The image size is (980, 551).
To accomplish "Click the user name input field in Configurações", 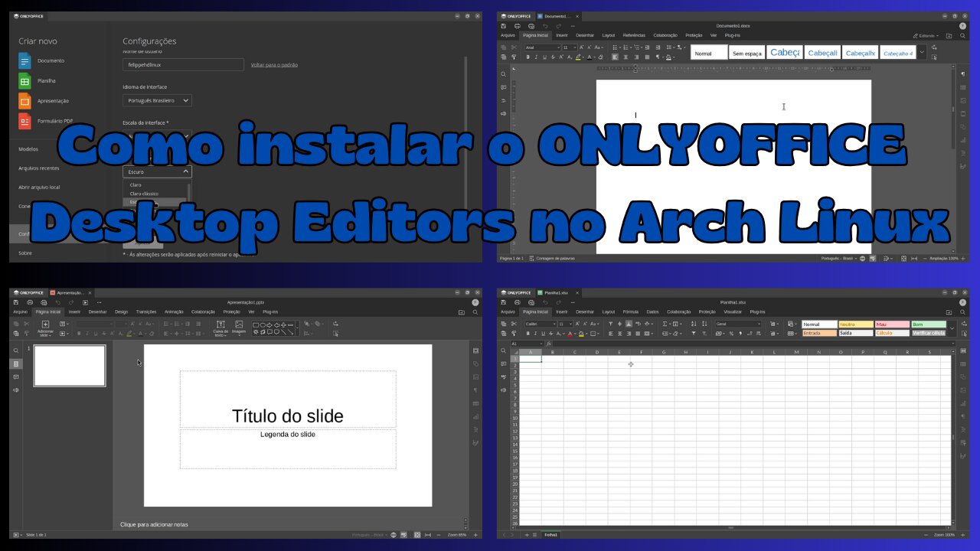I will pos(183,65).
